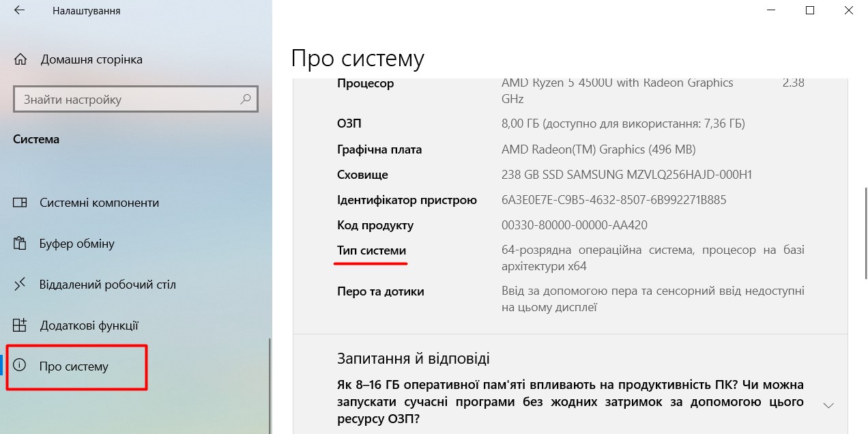868x434 pixels.
Task: Click the Знайти настройку search field
Action: [123, 100]
